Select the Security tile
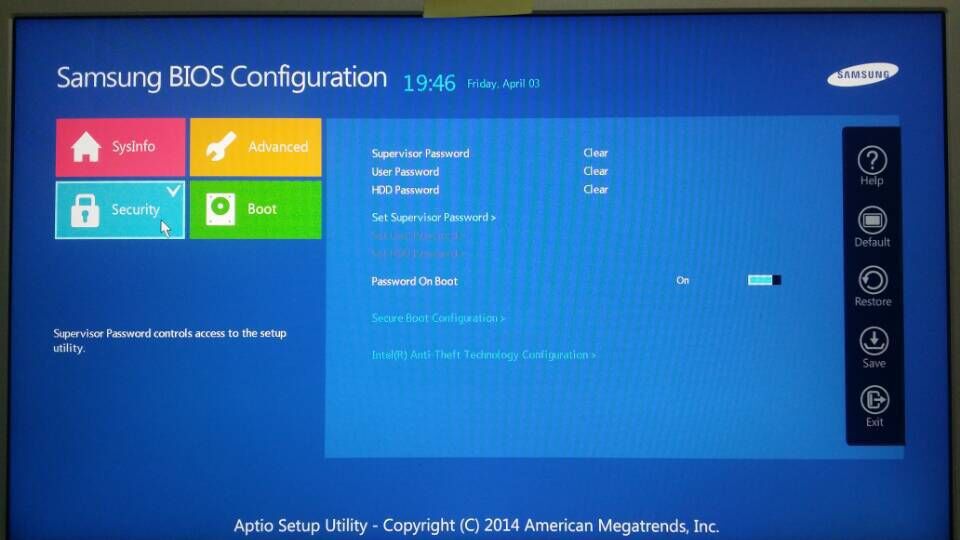Viewport: 960px width, 540px height. coord(120,209)
